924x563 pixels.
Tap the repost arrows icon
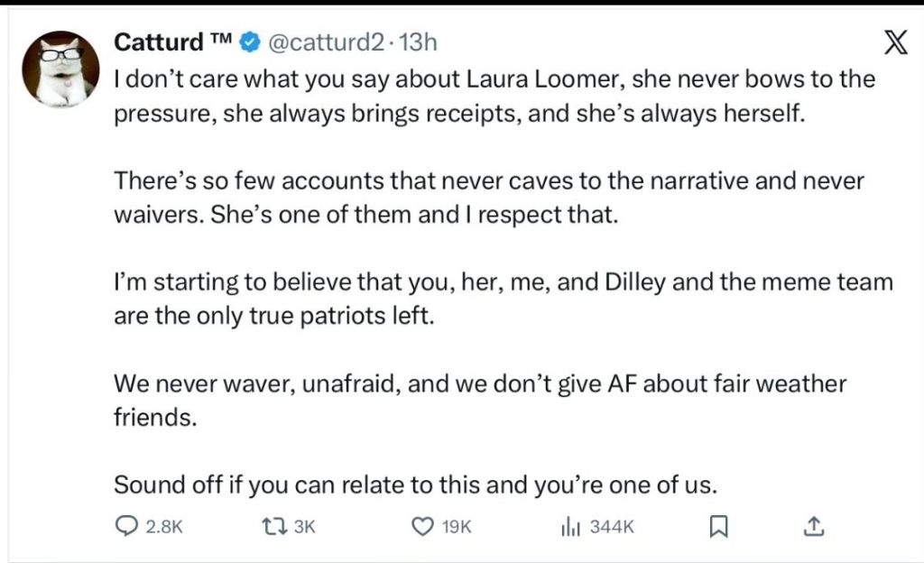(272, 527)
